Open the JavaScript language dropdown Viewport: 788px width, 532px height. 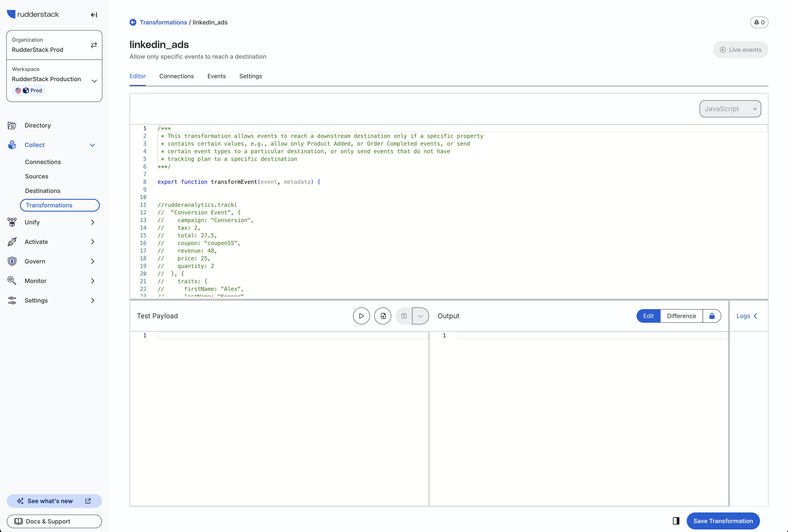pyautogui.click(x=730, y=109)
